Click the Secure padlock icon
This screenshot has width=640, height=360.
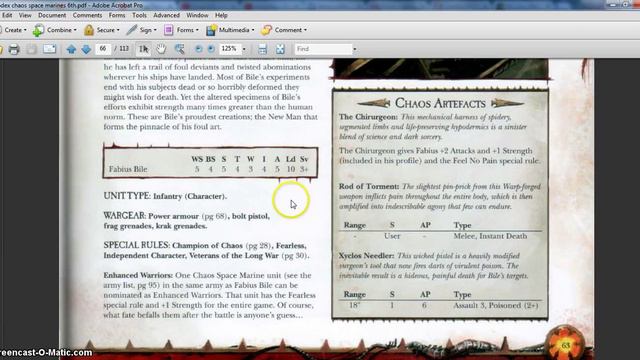pyautogui.click(x=89, y=30)
